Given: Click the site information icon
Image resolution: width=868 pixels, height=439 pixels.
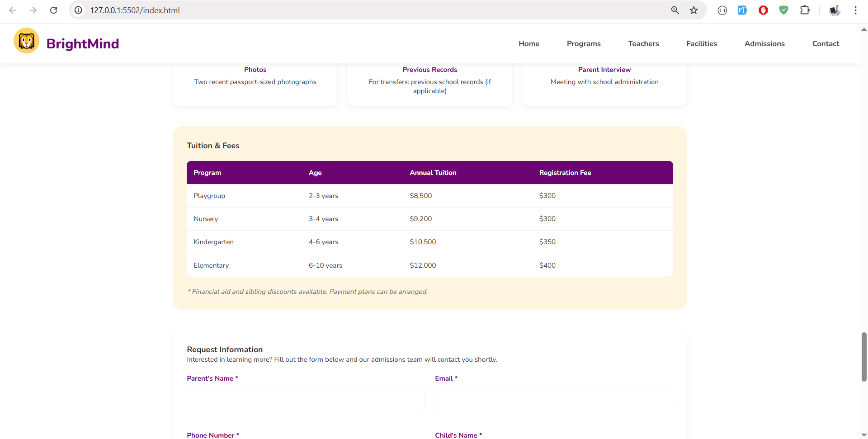Looking at the screenshot, I should click(79, 10).
